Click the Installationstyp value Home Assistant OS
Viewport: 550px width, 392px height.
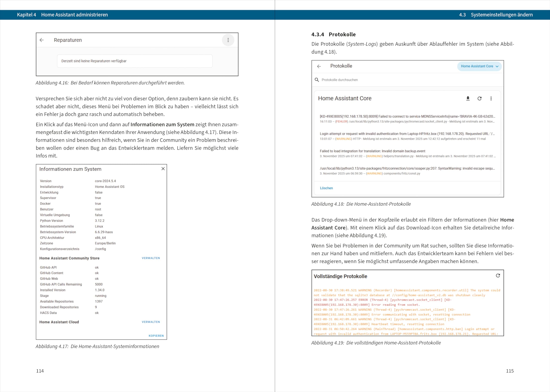(110, 187)
